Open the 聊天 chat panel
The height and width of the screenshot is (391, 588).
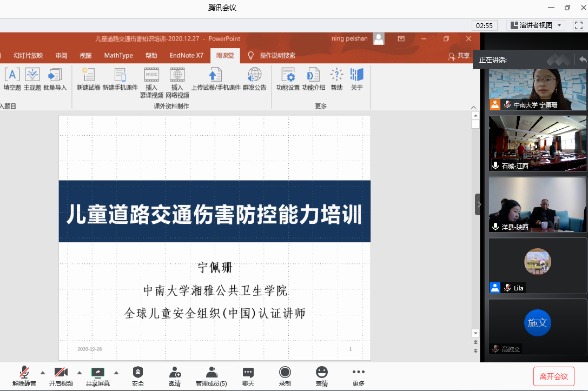248,376
